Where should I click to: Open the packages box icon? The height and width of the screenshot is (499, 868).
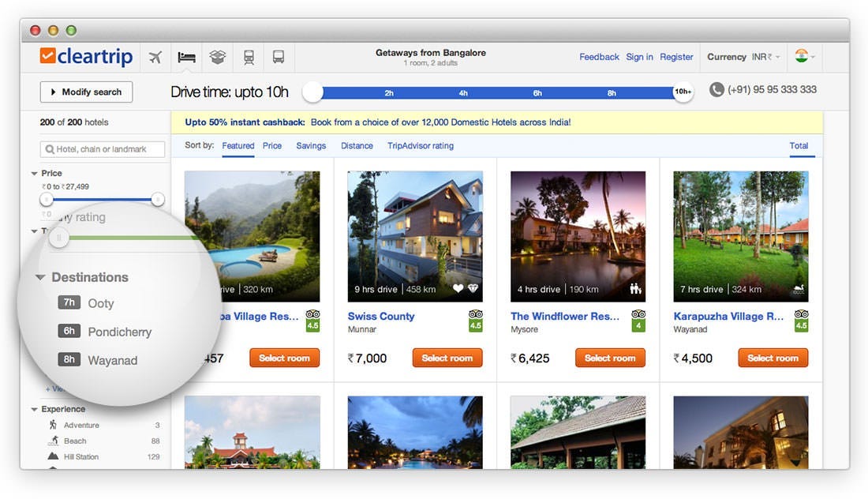click(x=218, y=57)
